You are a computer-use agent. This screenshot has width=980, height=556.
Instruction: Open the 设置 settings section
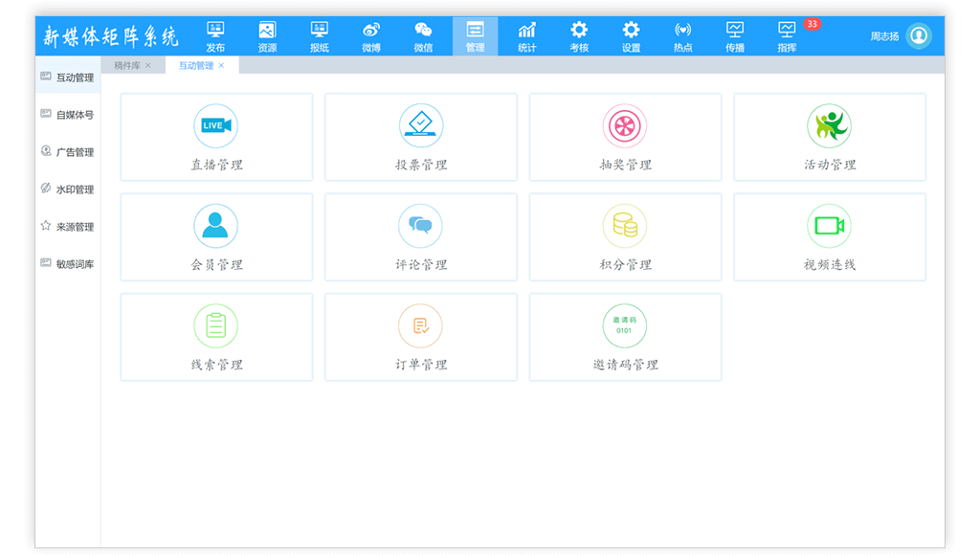pos(631,37)
